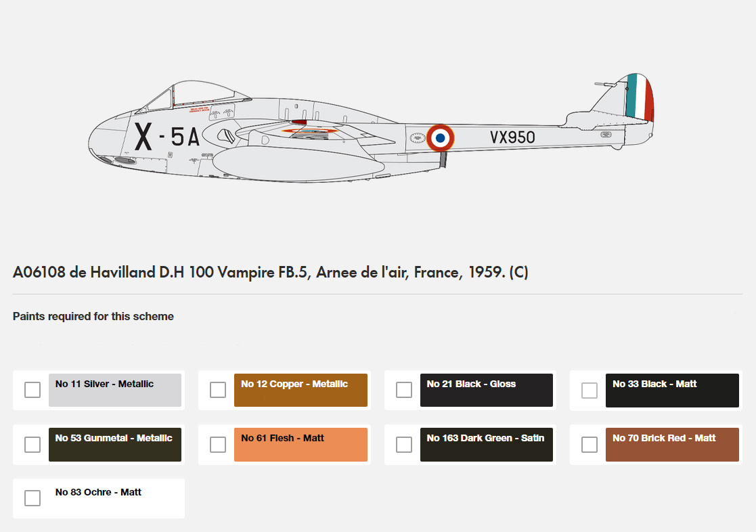Click the No 83 Ochre Matt label
The image size is (756, 532).
98,492
